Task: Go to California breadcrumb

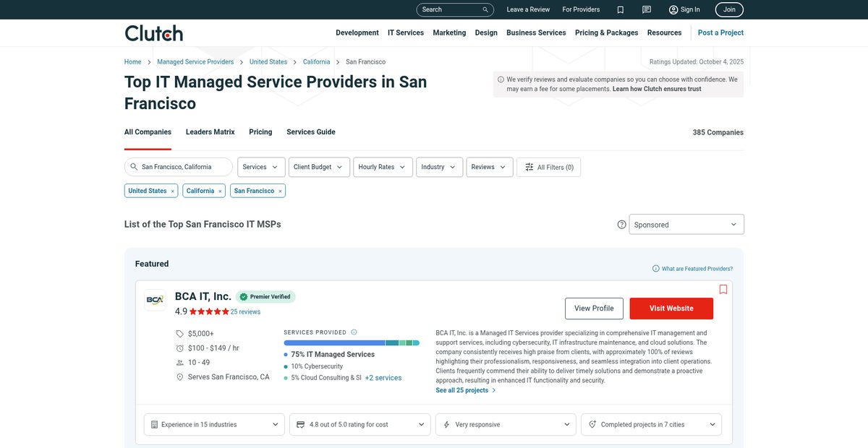Action: coord(317,62)
